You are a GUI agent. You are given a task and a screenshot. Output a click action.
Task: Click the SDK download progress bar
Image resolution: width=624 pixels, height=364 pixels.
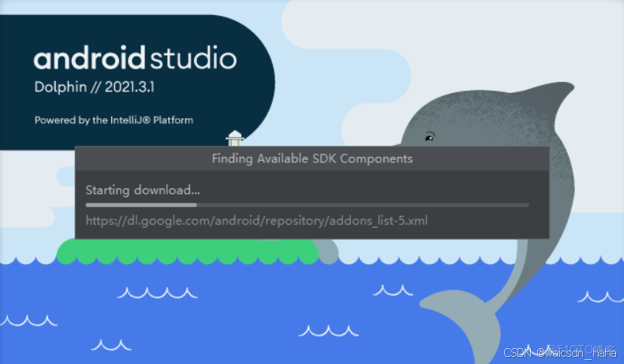pos(307,205)
